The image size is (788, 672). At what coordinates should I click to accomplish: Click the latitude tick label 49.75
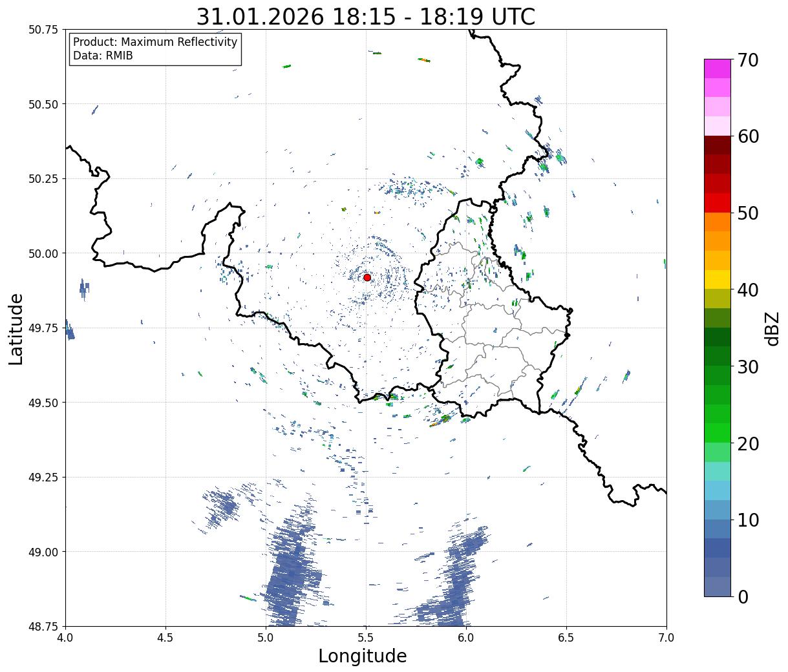click(43, 328)
